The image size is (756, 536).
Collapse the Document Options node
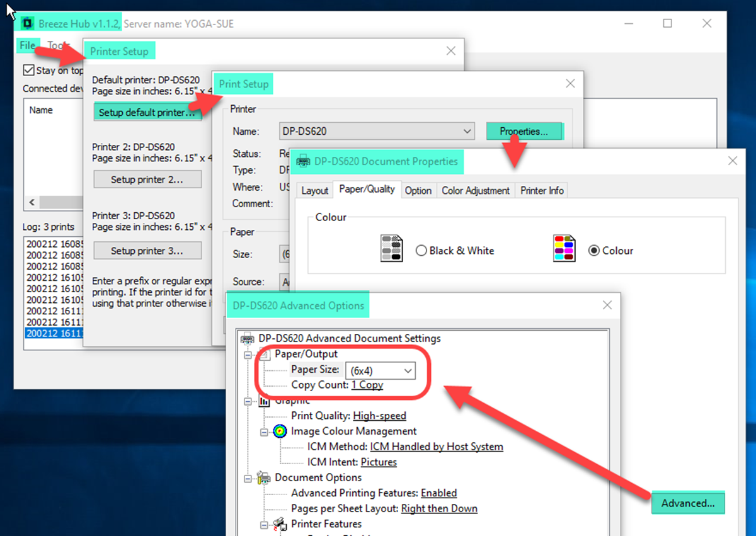click(x=248, y=478)
